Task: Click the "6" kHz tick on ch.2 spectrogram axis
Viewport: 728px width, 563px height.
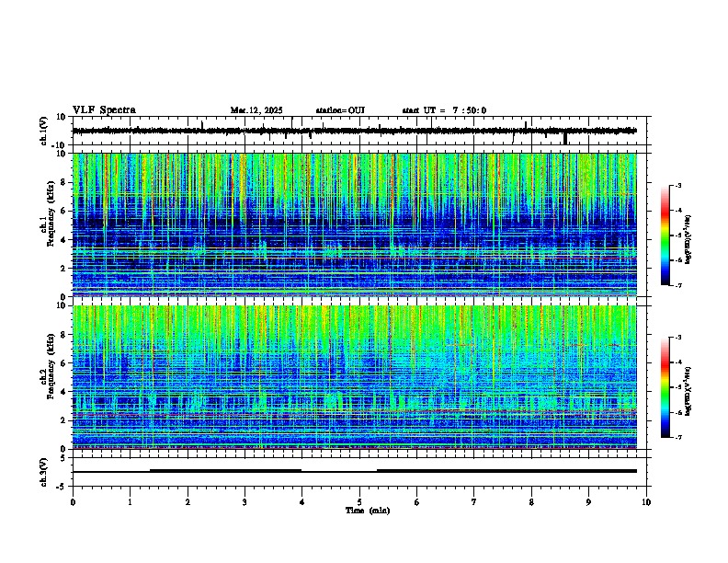Action: click(x=64, y=362)
